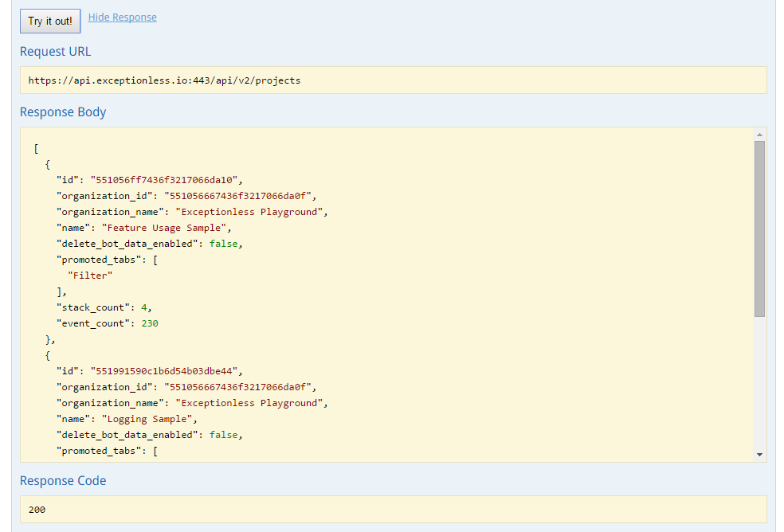Click the first project's delete_bot_data_enabled false value
Viewport: 784px width, 532px height.
(225, 244)
